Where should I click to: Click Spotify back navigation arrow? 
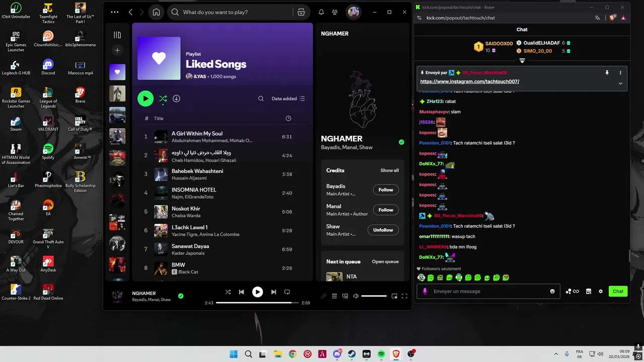[130, 12]
